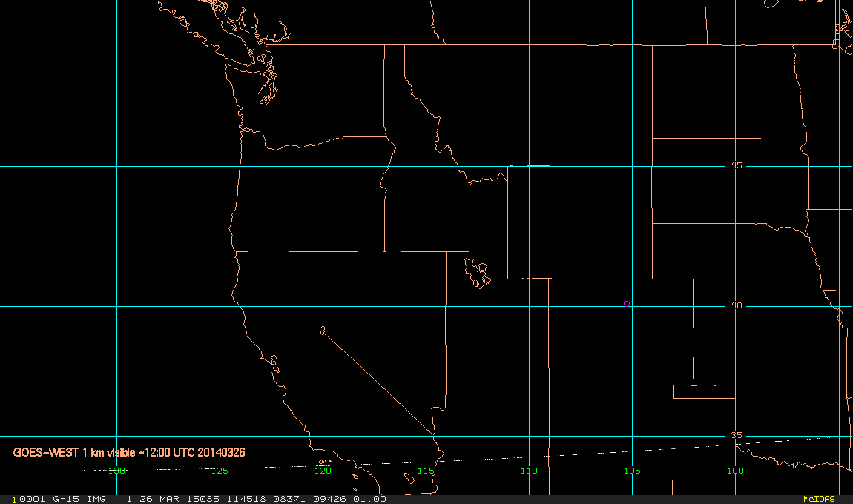853x504 pixels.
Task: Click the McIDAS label in status bar
Action: coord(819,499)
